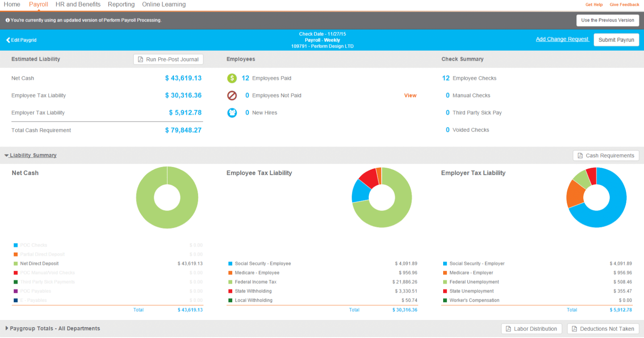Expand Paygroup Totals - All Departments
The width and height of the screenshot is (644, 338).
(53, 328)
